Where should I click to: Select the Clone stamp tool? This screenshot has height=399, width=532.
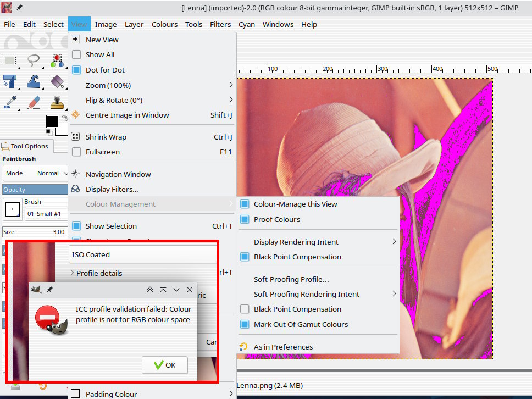[x=57, y=102]
